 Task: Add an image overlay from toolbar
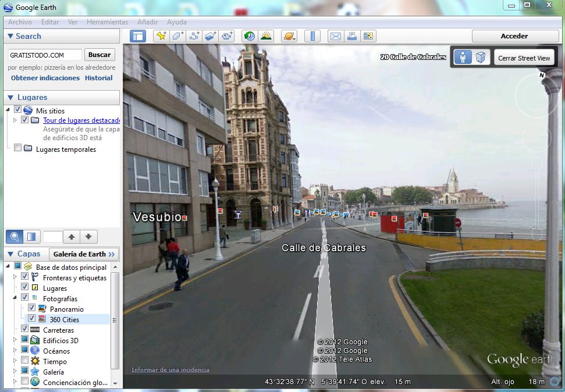pos(211,36)
